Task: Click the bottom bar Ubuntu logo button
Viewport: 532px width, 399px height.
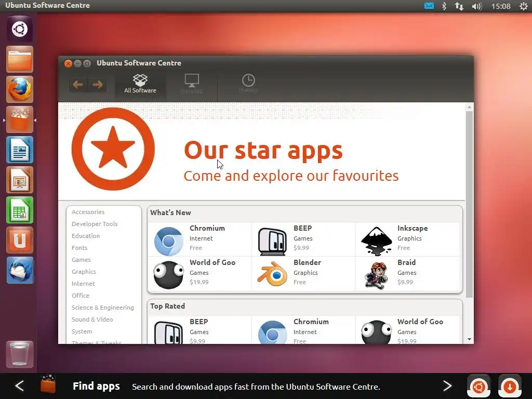Action: point(478,386)
